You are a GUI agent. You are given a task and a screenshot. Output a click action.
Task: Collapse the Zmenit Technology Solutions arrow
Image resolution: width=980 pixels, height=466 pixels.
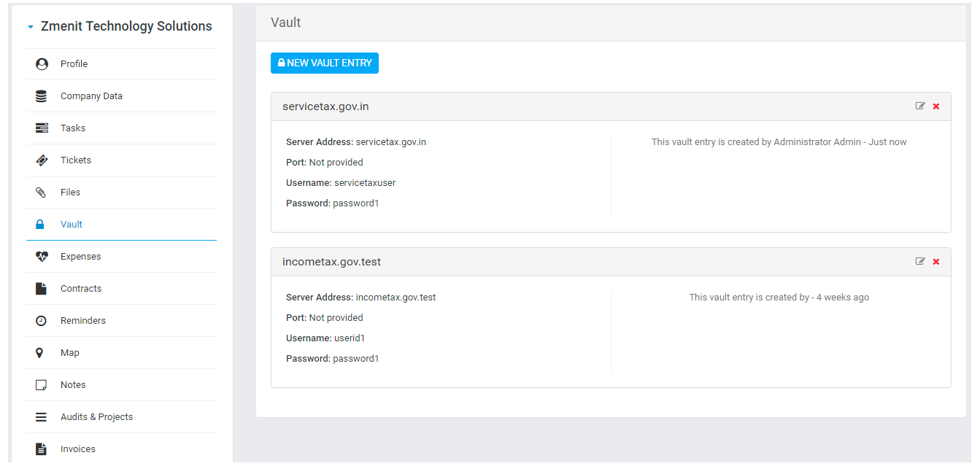click(31, 27)
